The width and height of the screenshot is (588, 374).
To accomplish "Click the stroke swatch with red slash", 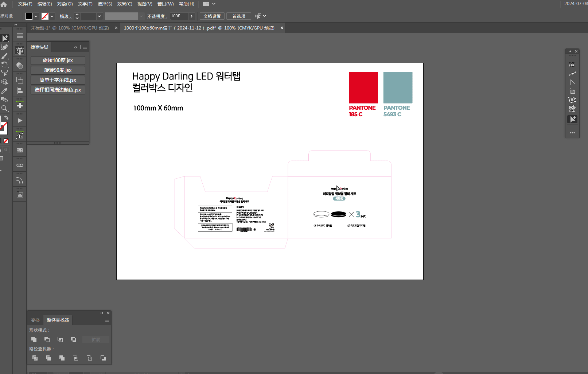I will tap(45, 16).
